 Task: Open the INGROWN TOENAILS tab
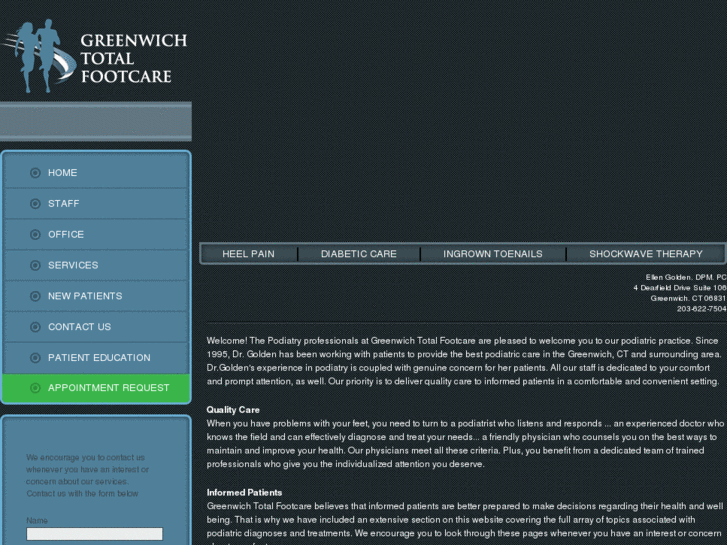tap(492, 254)
